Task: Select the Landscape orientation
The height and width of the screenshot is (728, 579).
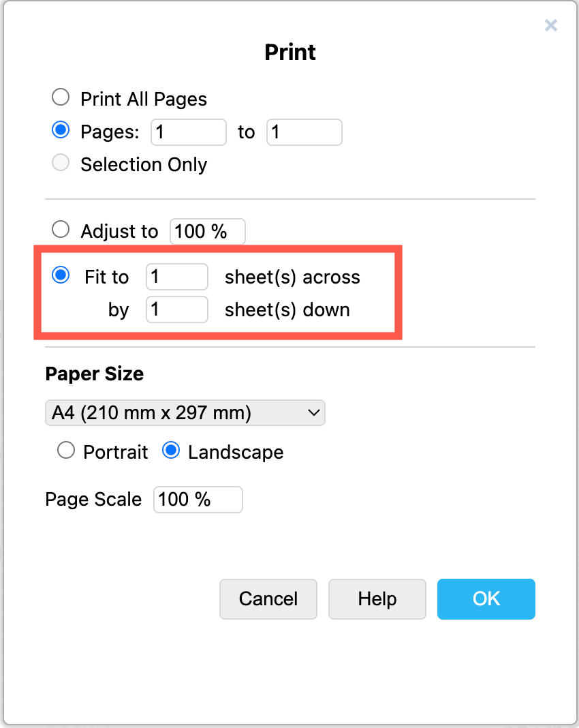Action: 171,450
